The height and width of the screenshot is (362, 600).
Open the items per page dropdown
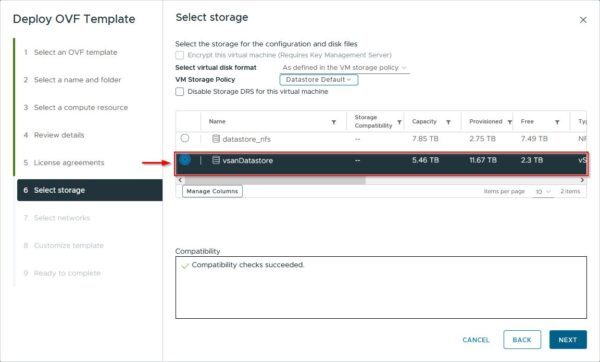click(x=543, y=191)
